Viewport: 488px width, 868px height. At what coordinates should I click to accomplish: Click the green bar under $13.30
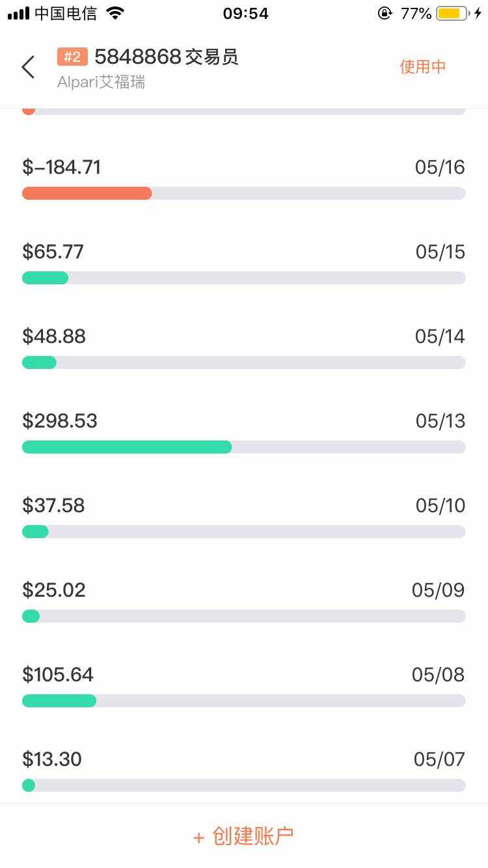coord(29,785)
